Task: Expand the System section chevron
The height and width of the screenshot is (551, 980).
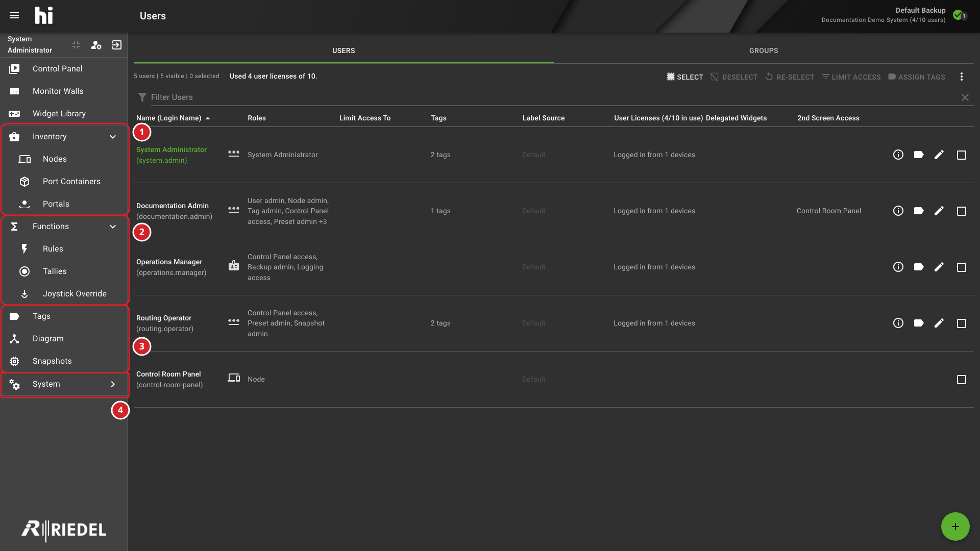Action: click(x=113, y=384)
